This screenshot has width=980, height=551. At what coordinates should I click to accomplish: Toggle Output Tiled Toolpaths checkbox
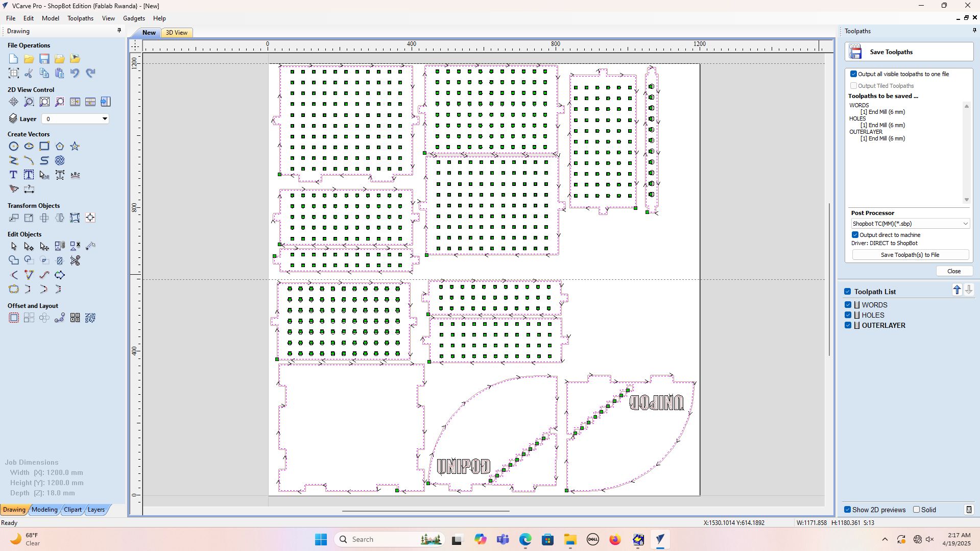tap(853, 86)
